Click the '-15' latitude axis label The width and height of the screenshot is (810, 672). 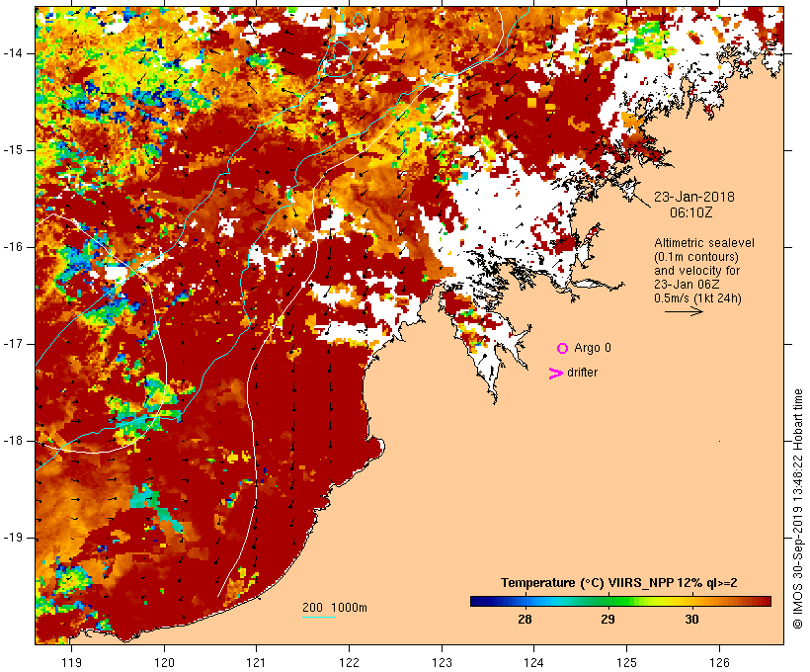click(x=12, y=150)
